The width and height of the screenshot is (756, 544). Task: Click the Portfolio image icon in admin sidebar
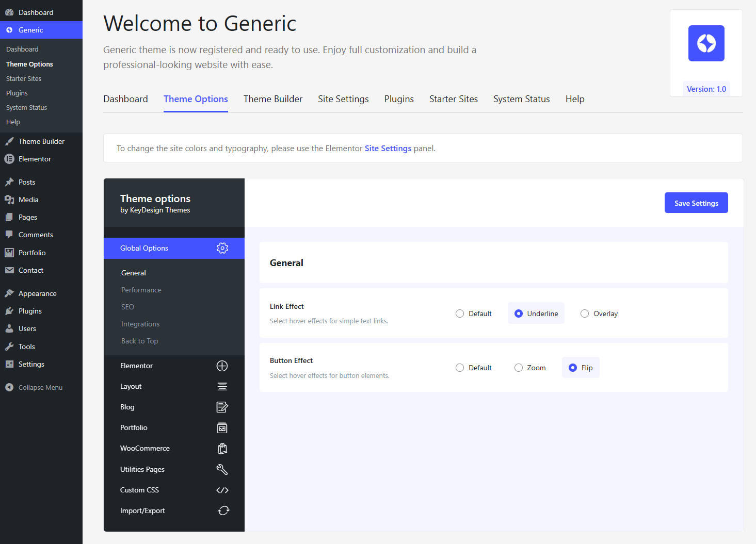coord(9,253)
